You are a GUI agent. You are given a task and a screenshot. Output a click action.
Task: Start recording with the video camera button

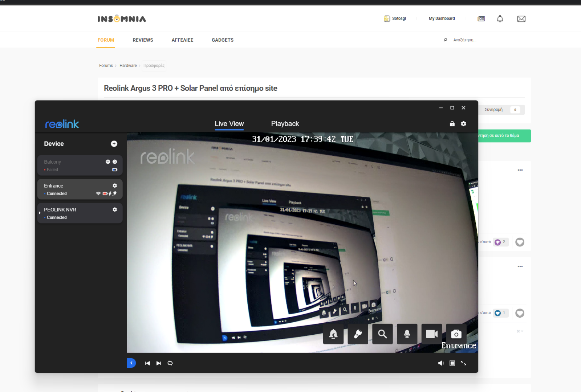tap(432, 334)
